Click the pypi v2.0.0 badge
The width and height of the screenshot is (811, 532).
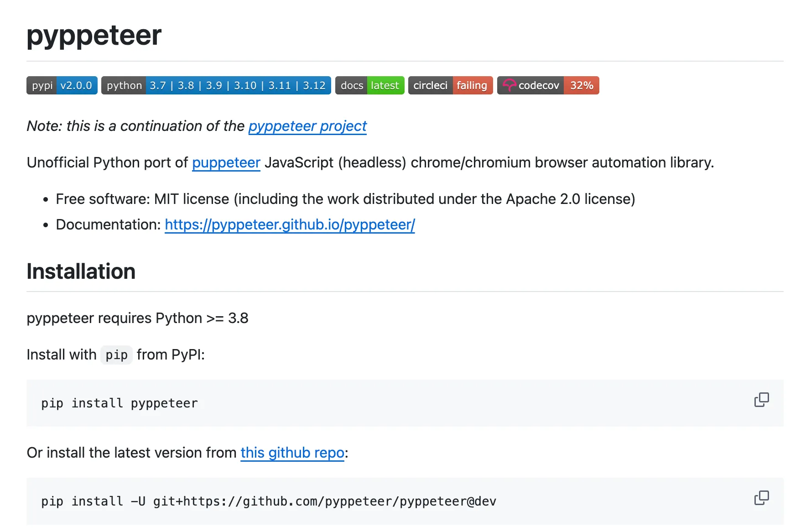(x=61, y=85)
